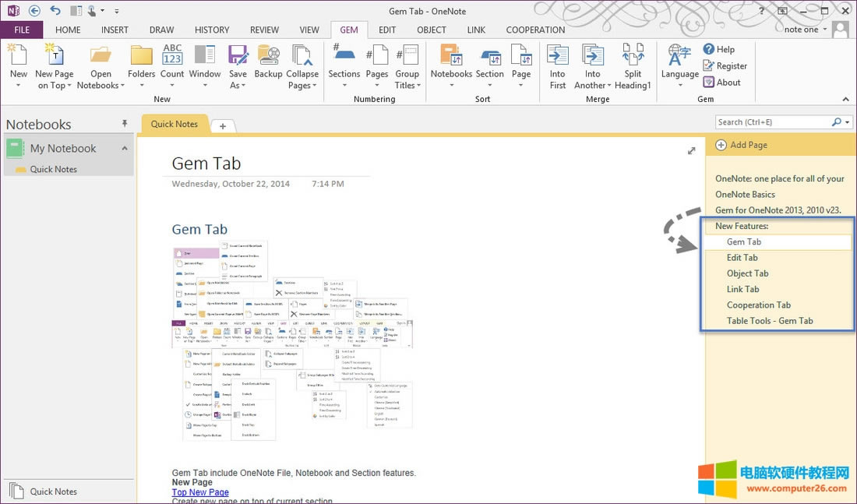Expand the Language dropdown

point(679,86)
